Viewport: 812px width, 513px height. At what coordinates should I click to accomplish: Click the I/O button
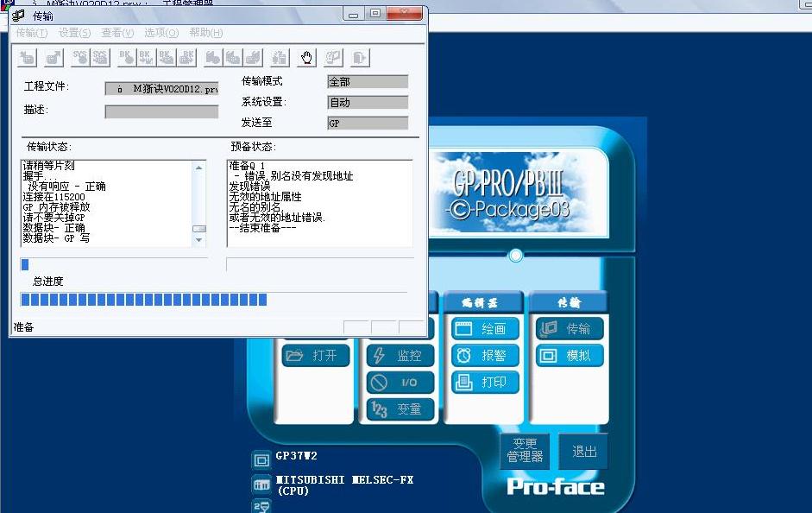(400, 383)
